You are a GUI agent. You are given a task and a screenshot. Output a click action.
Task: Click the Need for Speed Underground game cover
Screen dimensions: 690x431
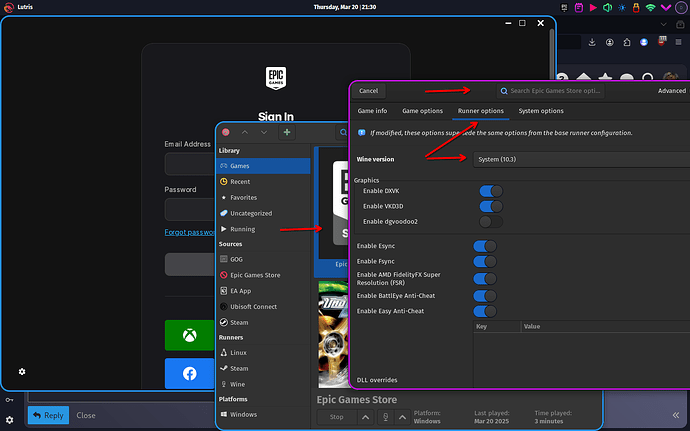tap(333, 335)
